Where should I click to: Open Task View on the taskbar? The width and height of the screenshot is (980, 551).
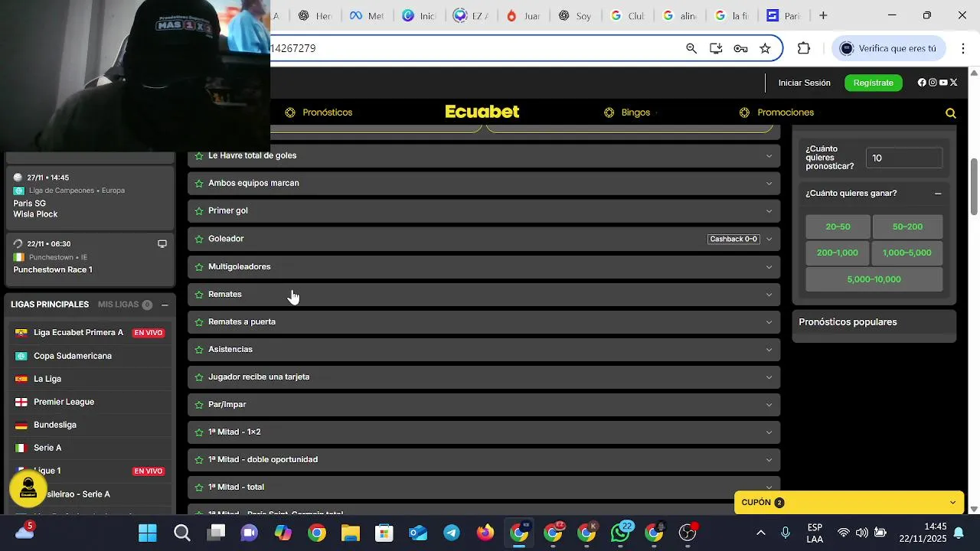[x=216, y=533]
